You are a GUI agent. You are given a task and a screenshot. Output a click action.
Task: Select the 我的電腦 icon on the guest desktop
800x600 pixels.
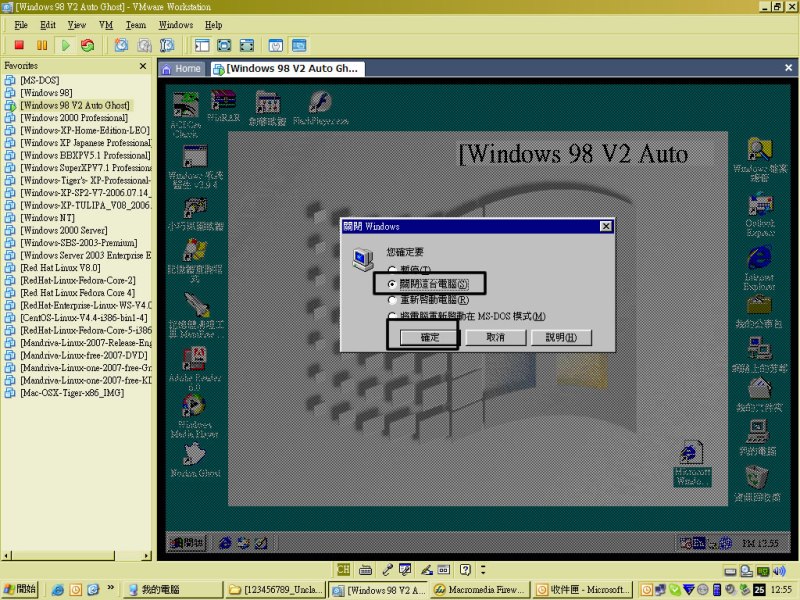[758, 438]
